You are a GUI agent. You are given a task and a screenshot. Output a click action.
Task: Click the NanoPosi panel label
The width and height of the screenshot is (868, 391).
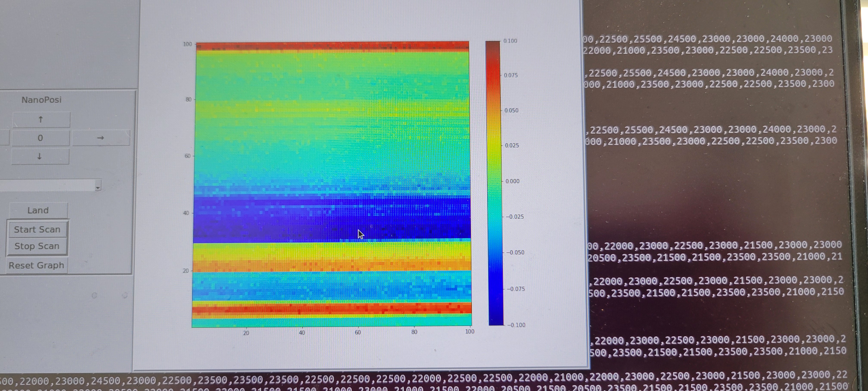coord(42,100)
